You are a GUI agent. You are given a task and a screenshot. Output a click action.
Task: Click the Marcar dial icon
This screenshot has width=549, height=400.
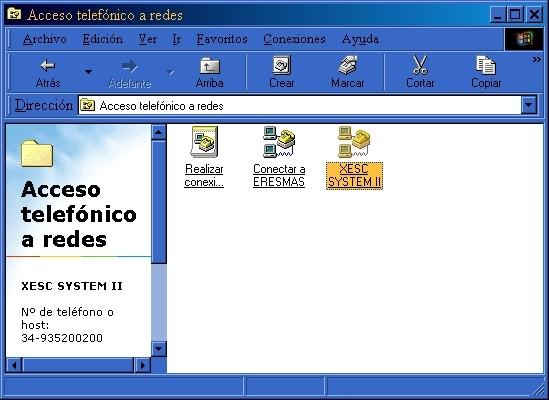(347, 65)
